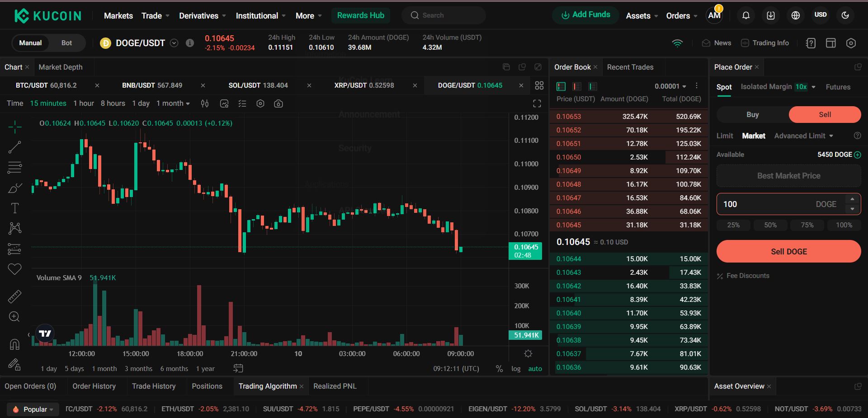This screenshot has width=868, height=418.
Task: Select the crosshair cursor tool
Action: (x=14, y=127)
